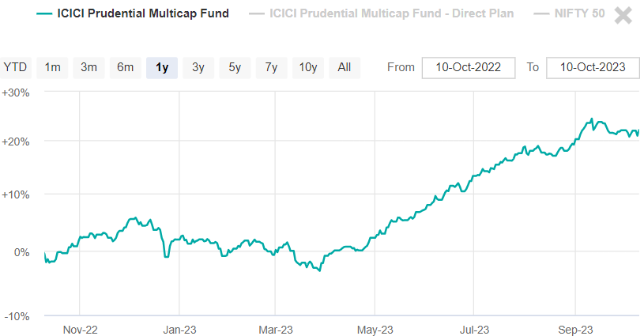Image resolution: width=644 pixels, height=336 pixels.
Task: Click the chart peak near Sep-23
Action: (592, 119)
